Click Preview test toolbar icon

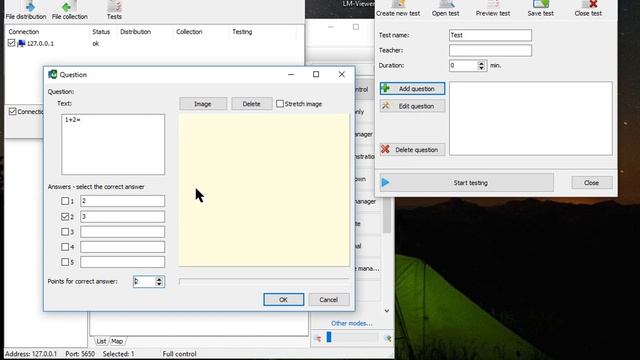(x=493, y=8)
